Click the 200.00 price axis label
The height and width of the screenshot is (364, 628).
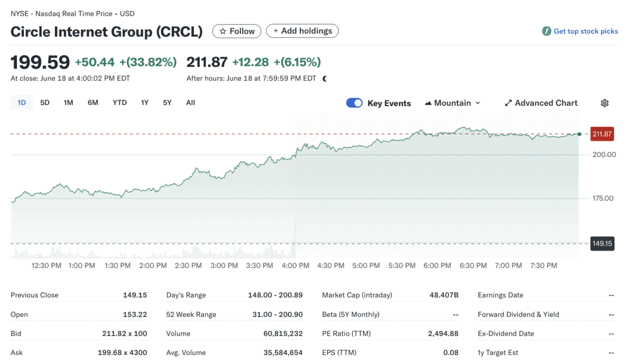click(604, 154)
